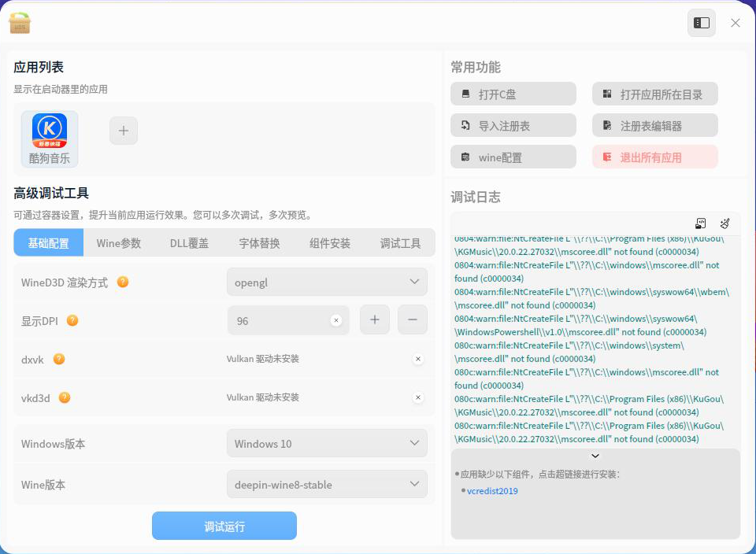The width and height of the screenshot is (756, 554).
Task: Click the 显示在启动器里的应用 subtitle
Action: [61, 89]
